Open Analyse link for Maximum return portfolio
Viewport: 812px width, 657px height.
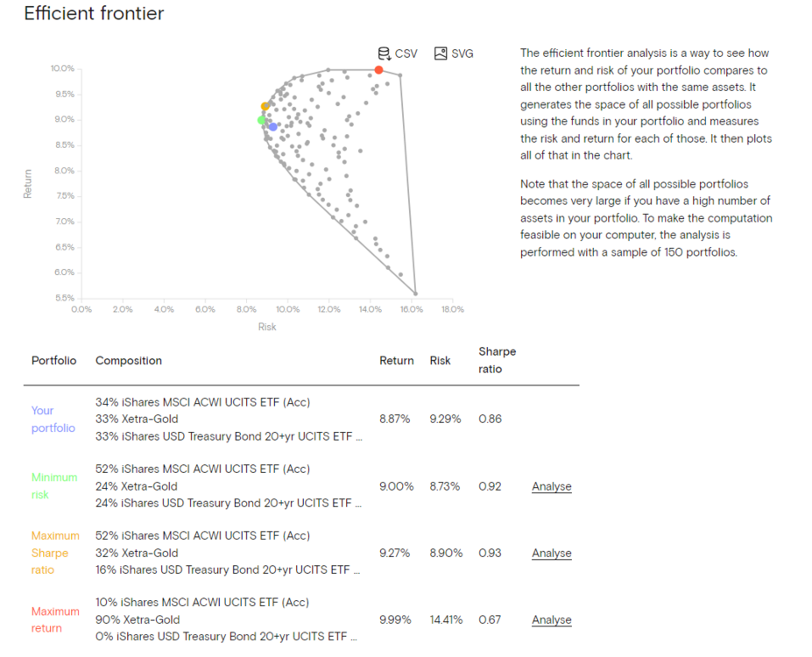[x=551, y=619]
